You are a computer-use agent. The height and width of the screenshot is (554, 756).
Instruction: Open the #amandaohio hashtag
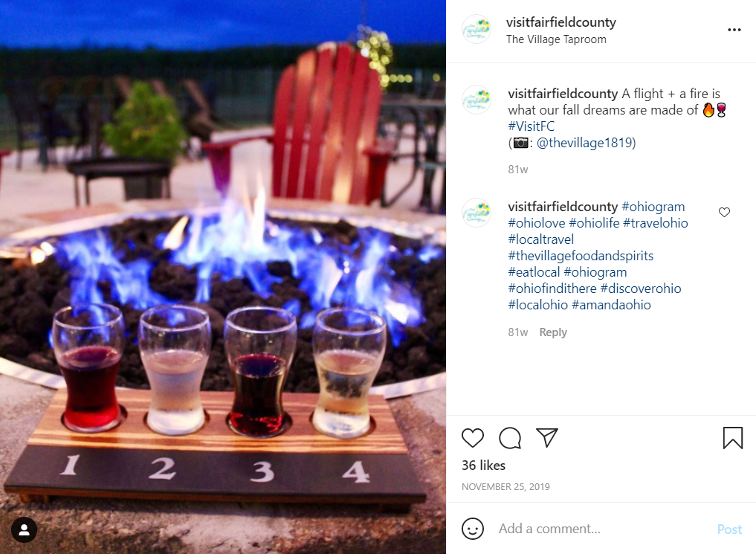tap(611, 305)
